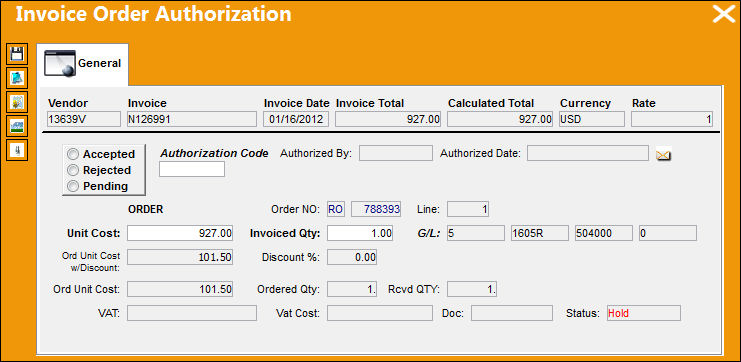Screen dimensions: 741x362
Task: Click the Invoice Total field
Action: pyautogui.click(x=388, y=119)
